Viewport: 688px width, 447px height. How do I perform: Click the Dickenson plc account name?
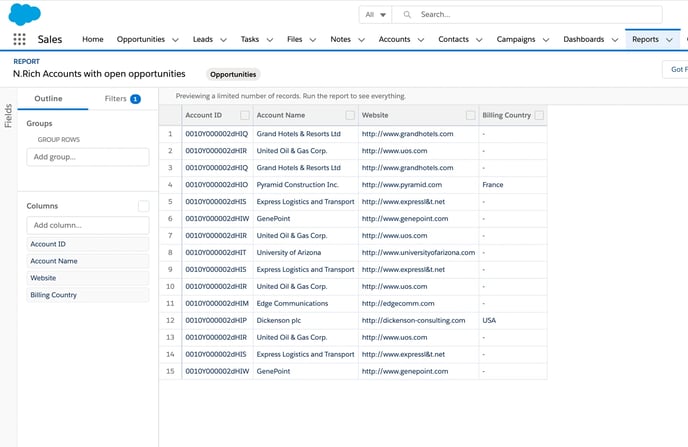pyautogui.click(x=279, y=320)
